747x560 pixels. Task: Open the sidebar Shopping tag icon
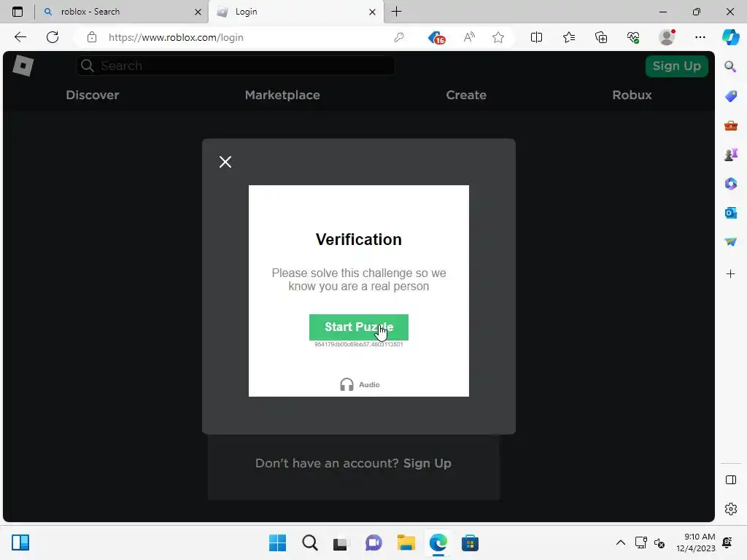click(x=730, y=96)
